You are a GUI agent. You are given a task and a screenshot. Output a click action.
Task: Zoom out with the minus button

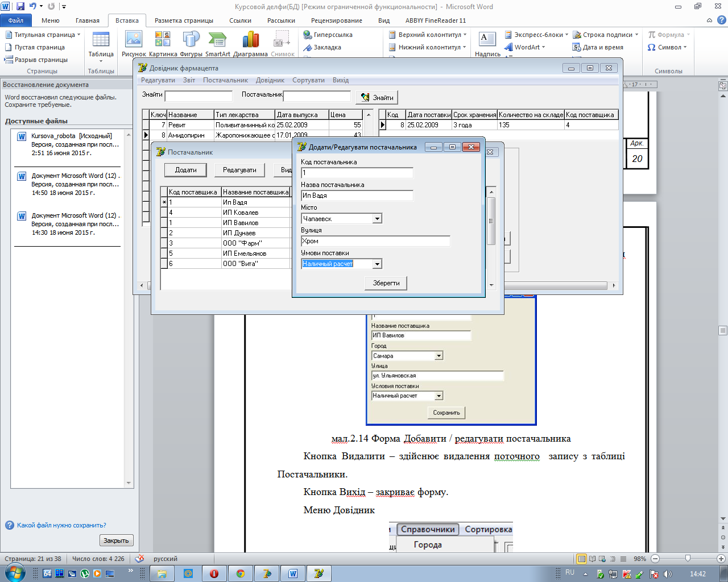coord(655,559)
